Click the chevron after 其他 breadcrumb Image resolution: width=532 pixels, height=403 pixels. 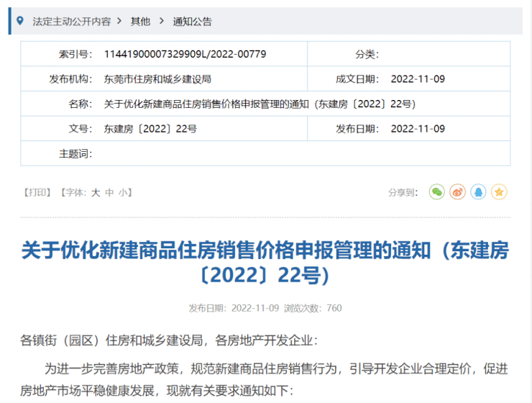pos(162,21)
